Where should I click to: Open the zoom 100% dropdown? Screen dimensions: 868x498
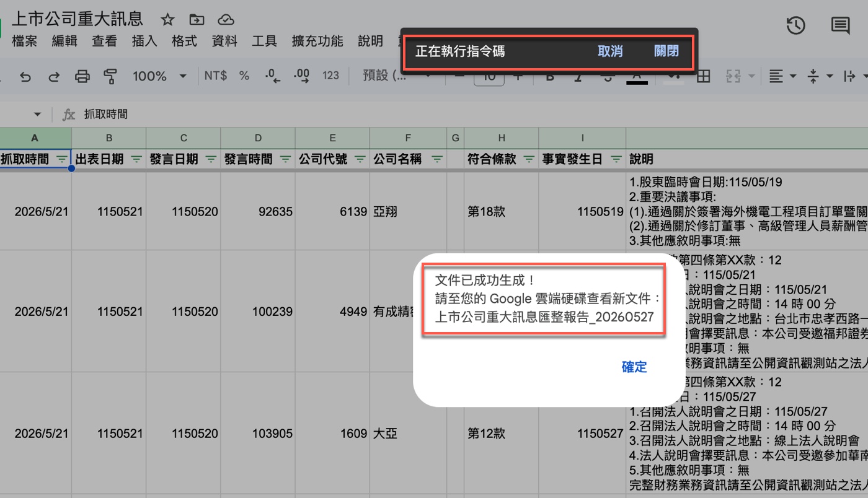(x=159, y=76)
